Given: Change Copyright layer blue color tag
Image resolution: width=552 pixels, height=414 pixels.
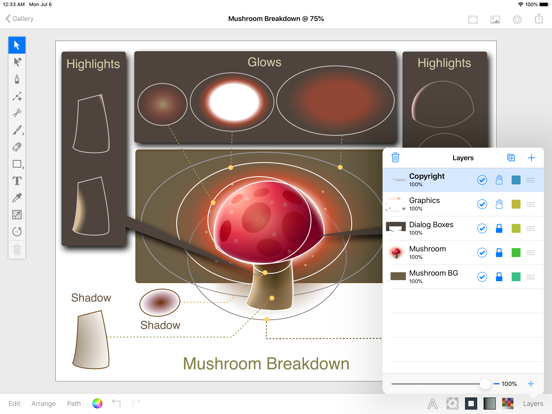Looking at the screenshot, I should [516, 180].
